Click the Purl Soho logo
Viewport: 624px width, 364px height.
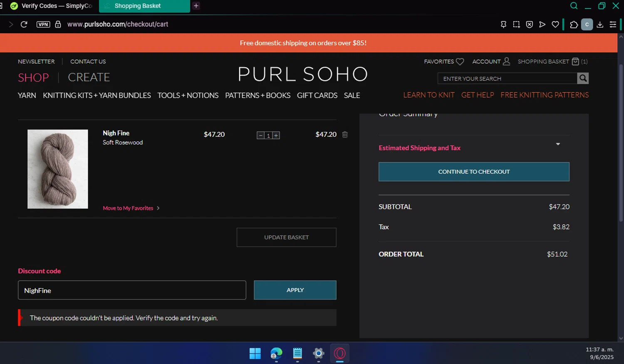click(303, 74)
